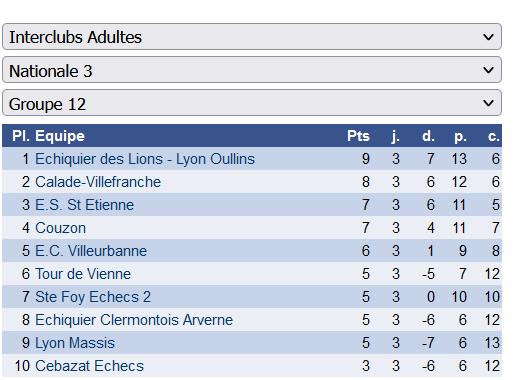Viewport: 531px width, 380px height.
Task: Open the Interclubs Adultes dropdown
Action: tap(252, 37)
